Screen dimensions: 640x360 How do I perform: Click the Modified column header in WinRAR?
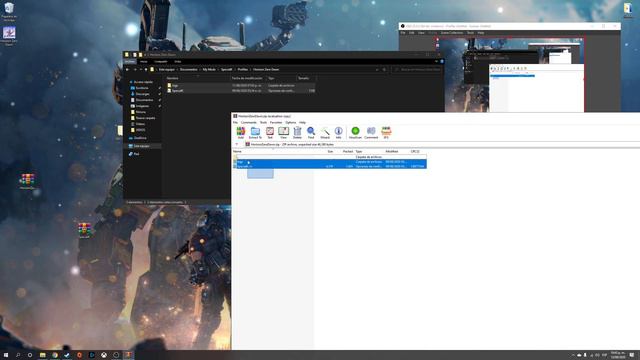[x=391, y=151]
